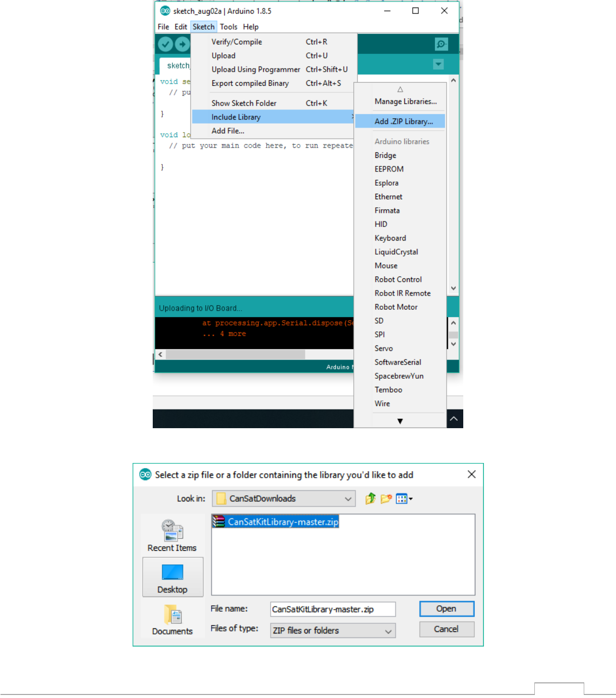Open the Look in CanSatDownloads dropdown
The image size is (616, 698).
284,499
